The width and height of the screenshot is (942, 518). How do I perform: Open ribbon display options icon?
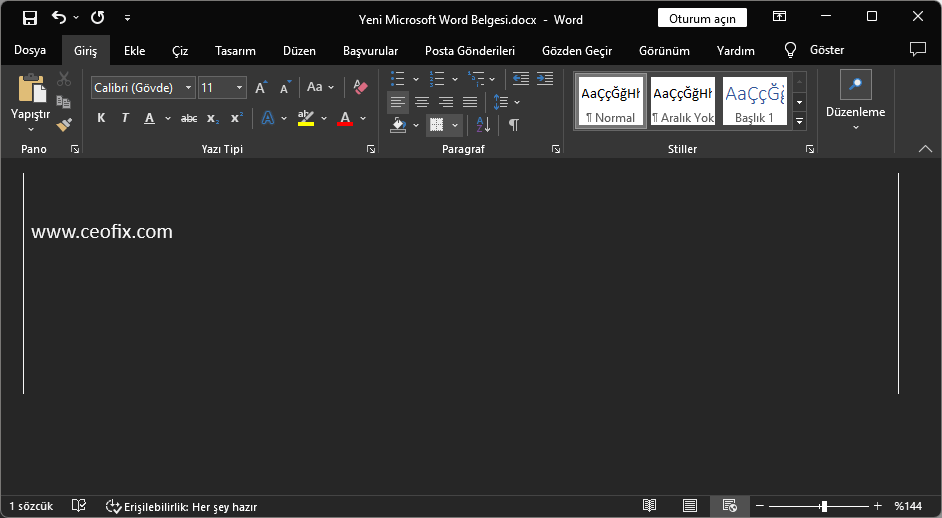coord(779,17)
